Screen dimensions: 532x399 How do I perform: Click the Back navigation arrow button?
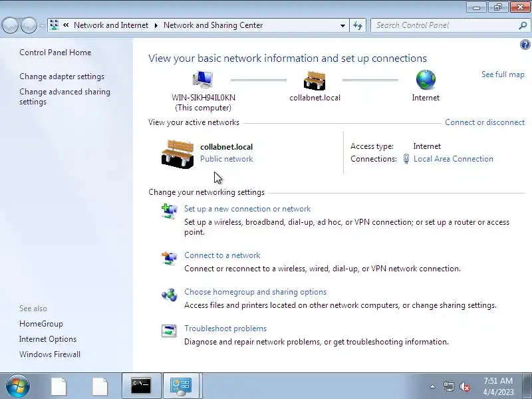coord(10,25)
